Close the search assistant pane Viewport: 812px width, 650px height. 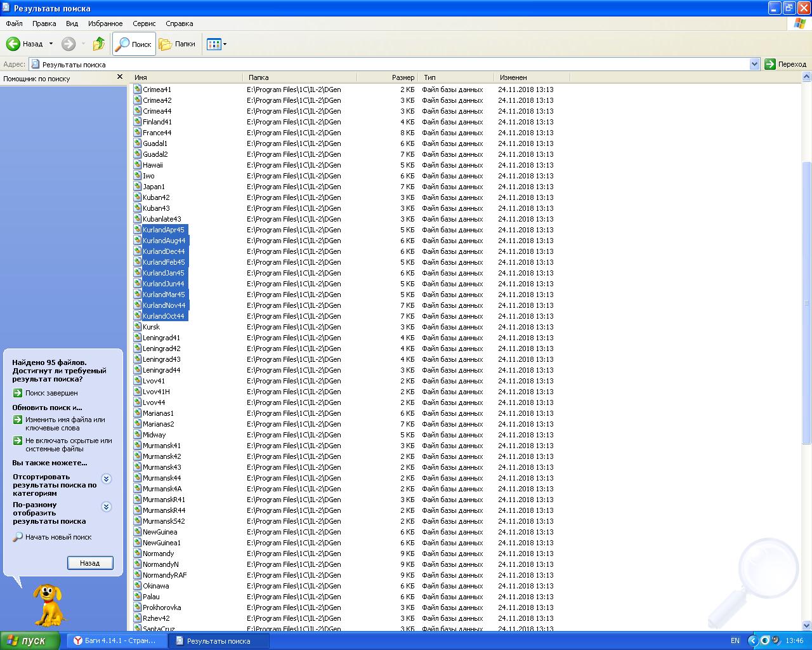coord(120,77)
